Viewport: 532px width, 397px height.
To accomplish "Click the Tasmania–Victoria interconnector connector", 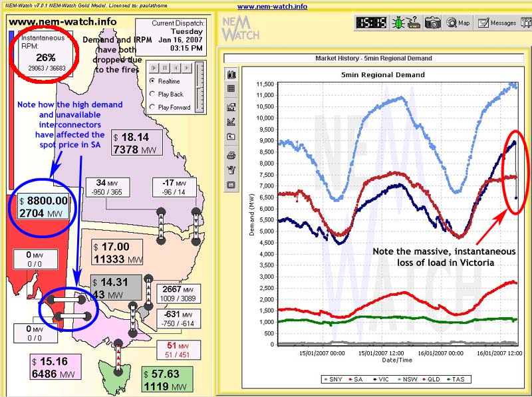I will tap(118, 357).
